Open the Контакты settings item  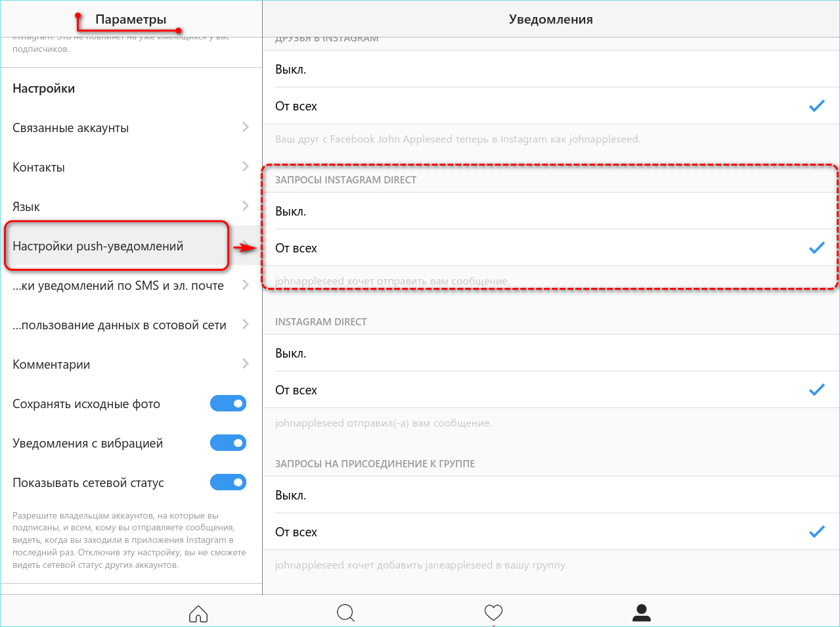tap(131, 167)
